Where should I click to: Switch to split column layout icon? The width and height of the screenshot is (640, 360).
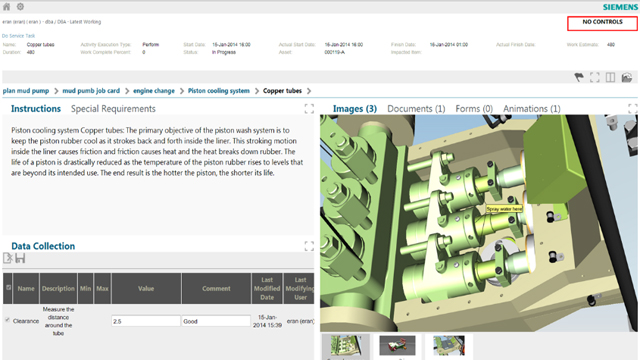click(x=610, y=77)
